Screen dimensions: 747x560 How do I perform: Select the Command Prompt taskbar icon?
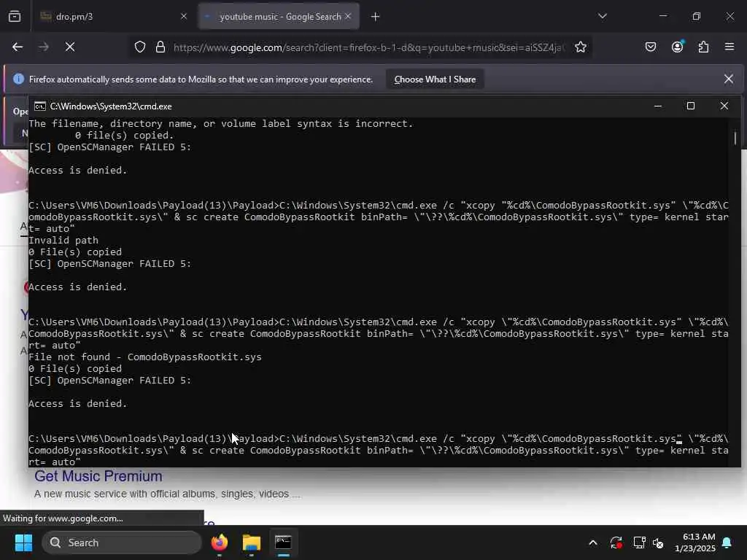(284, 542)
